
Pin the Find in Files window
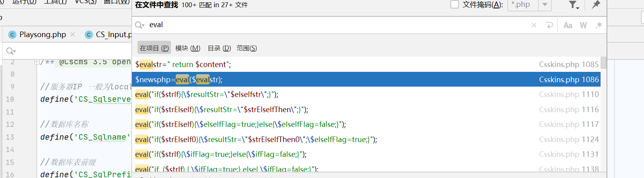click(596, 4)
